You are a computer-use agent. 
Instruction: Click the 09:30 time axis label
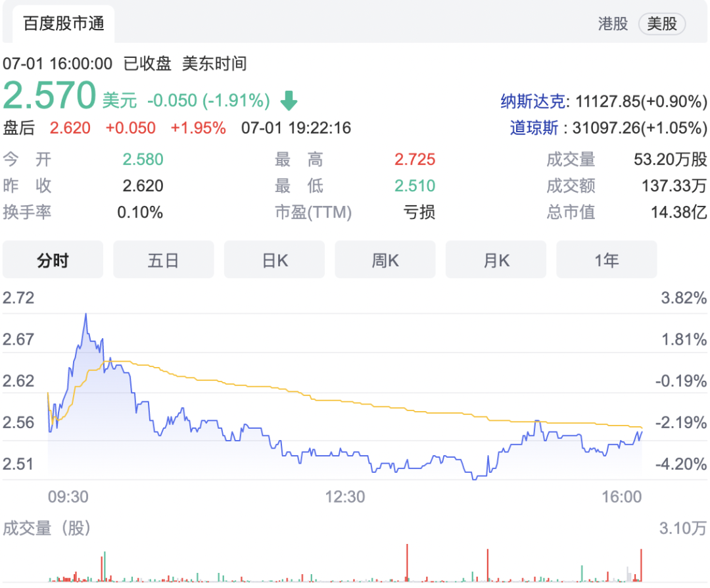coord(68,497)
